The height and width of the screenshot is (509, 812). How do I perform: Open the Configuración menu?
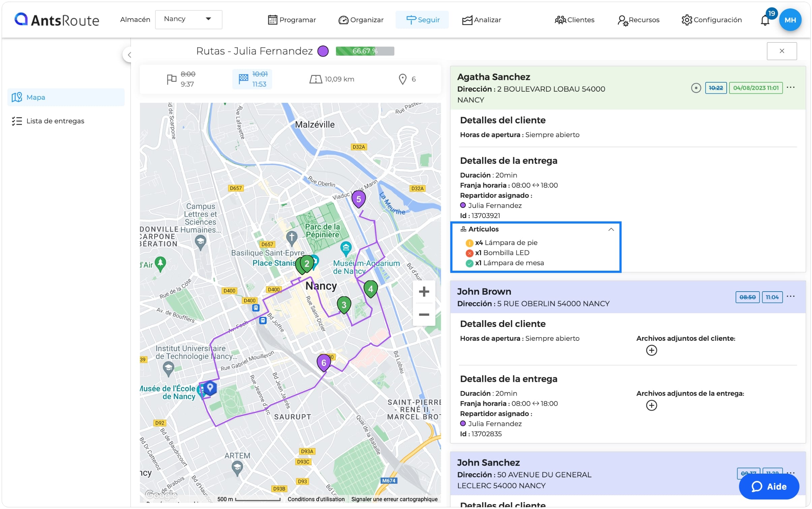(712, 20)
